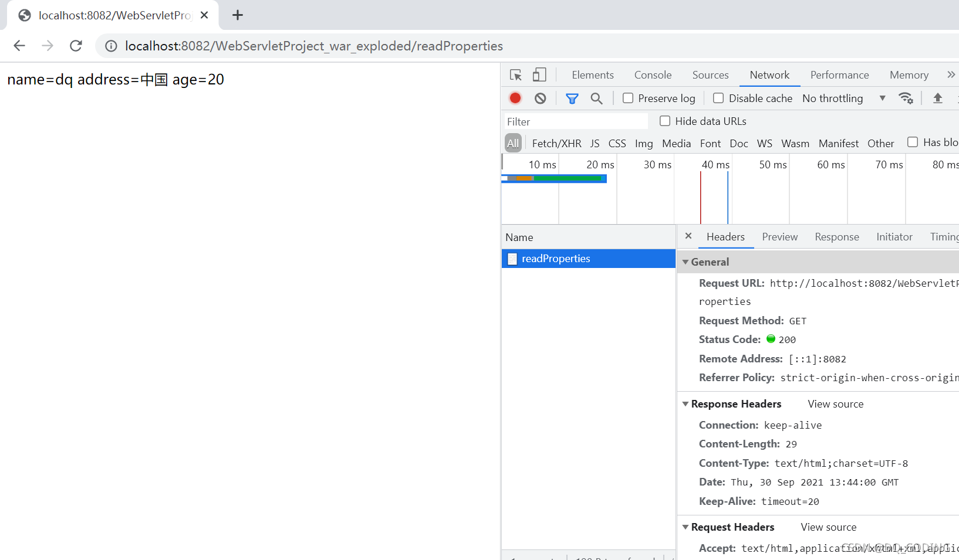959x560 pixels.
Task: Click the Remote Address [::1]:8082 value
Action: [818, 359]
